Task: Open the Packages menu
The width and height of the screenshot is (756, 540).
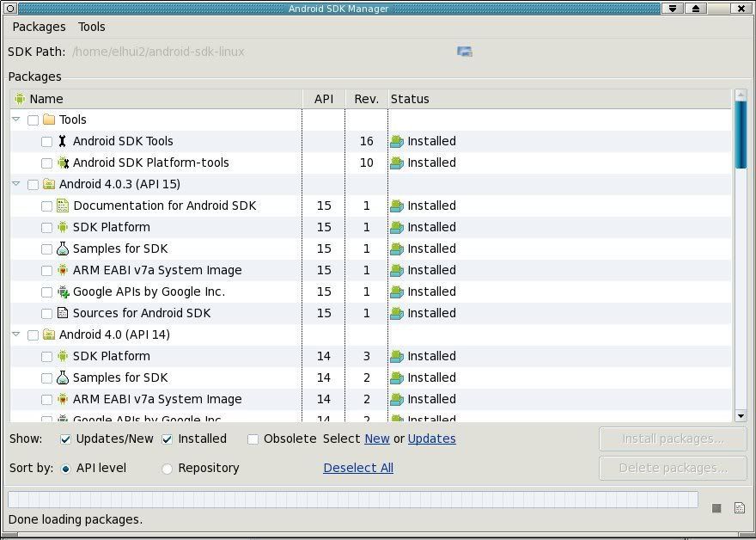Action: point(39,27)
